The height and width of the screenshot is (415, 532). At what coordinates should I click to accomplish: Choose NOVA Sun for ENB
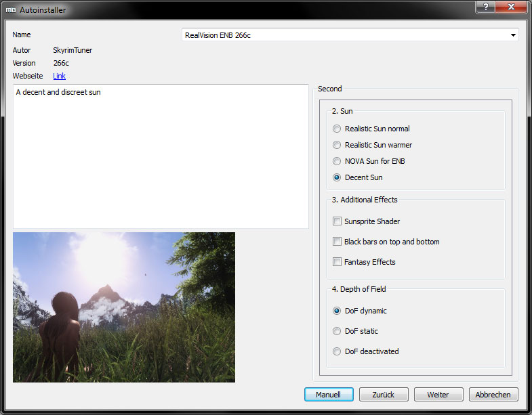[337, 161]
